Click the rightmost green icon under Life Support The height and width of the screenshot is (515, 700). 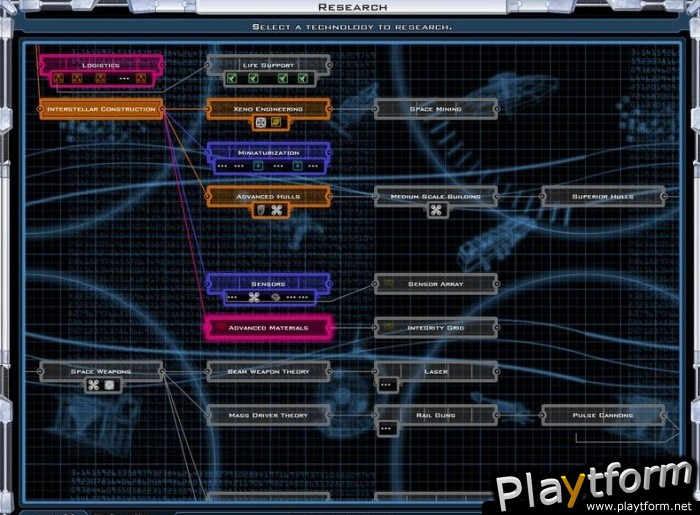pyautogui.click(x=303, y=79)
